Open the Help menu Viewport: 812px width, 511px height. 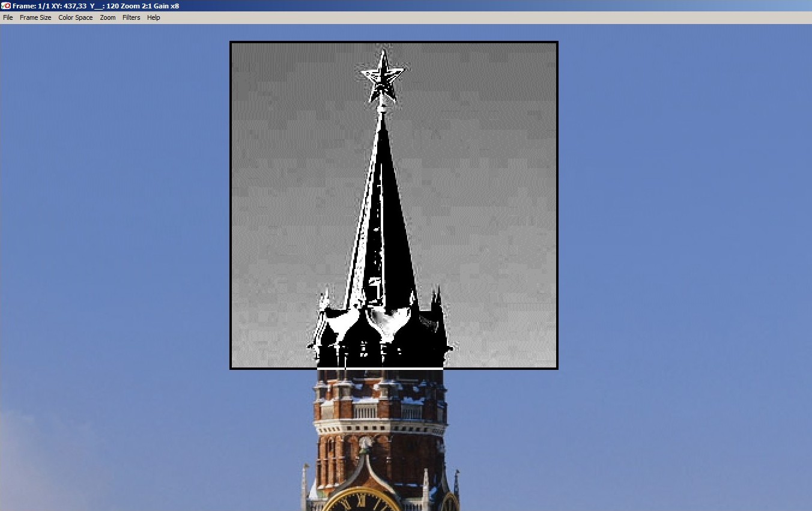[153, 17]
